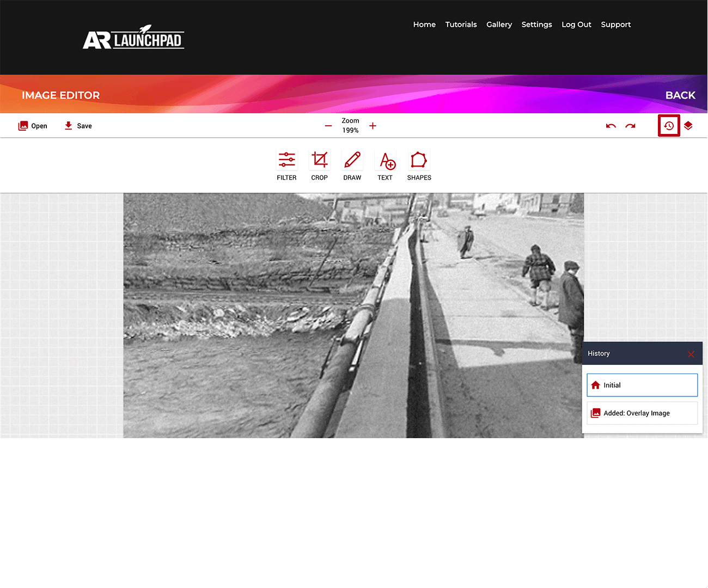Click the bridge photo on the canvas
This screenshot has width=708, height=588.
pyautogui.click(x=353, y=315)
